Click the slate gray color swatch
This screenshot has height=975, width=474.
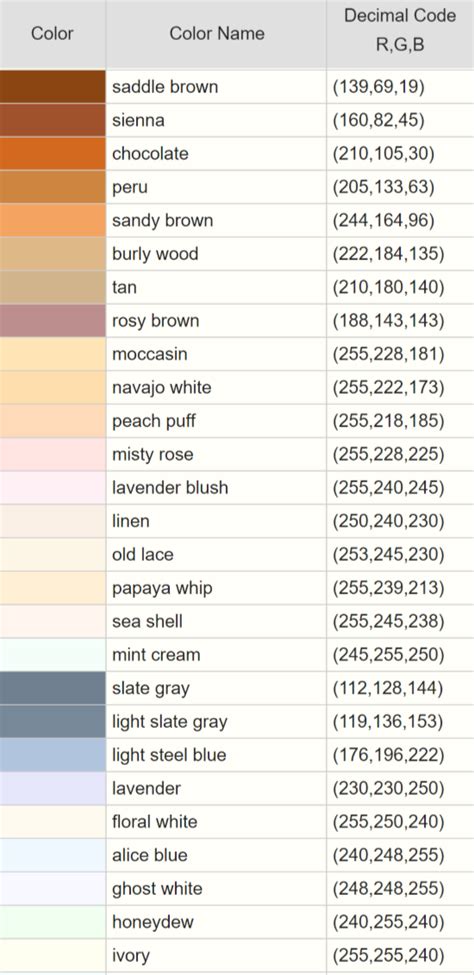click(x=52, y=688)
